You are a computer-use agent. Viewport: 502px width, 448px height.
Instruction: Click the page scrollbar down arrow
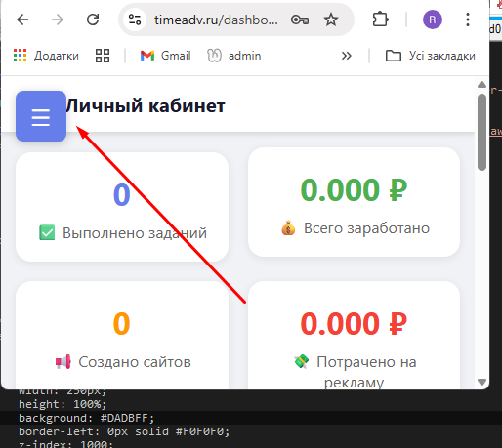coord(481,382)
